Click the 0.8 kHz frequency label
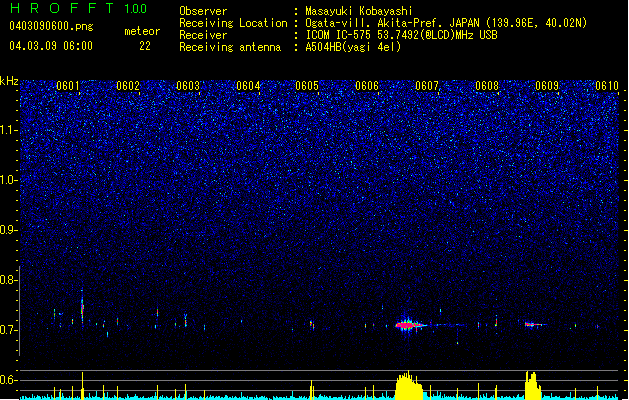Image resolution: width=629 pixels, height=400 pixels. 9,280
